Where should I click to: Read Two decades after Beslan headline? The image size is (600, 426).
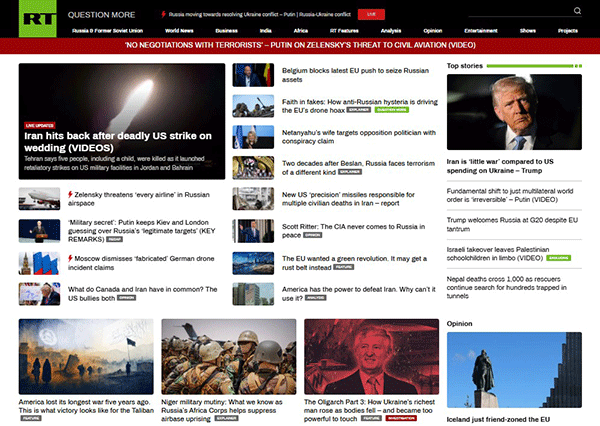pyautogui.click(x=359, y=168)
